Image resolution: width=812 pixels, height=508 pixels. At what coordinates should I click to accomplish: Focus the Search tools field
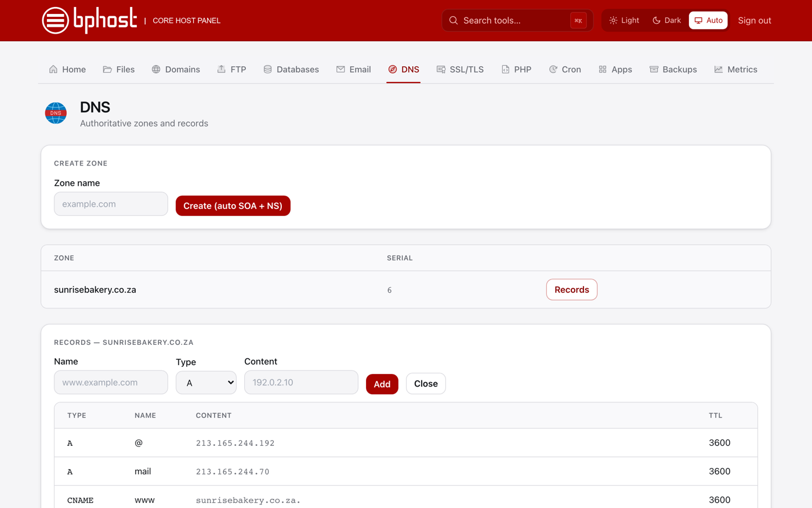click(517, 20)
